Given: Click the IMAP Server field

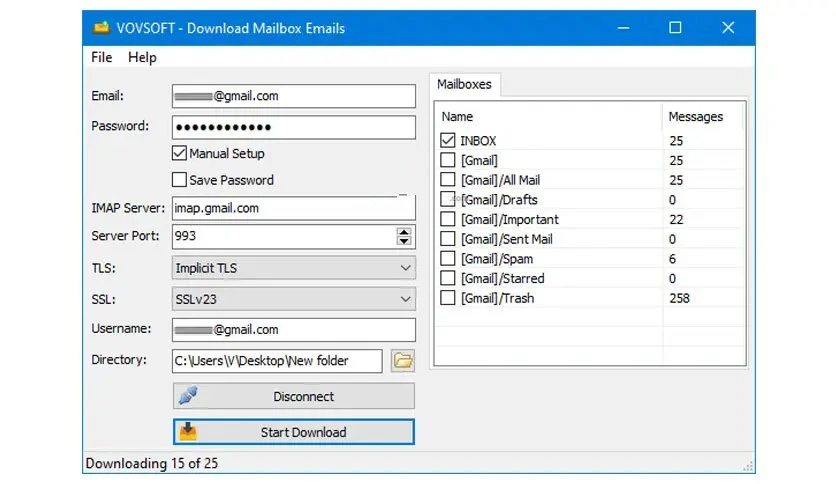Looking at the screenshot, I should point(294,208).
